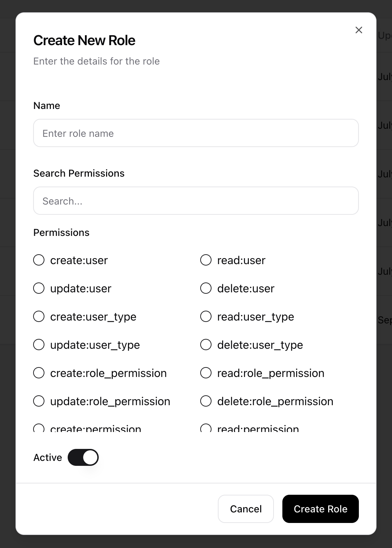Select the read:user permission
Image resolution: width=392 pixels, height=548 pixels.
click(206, 260)
